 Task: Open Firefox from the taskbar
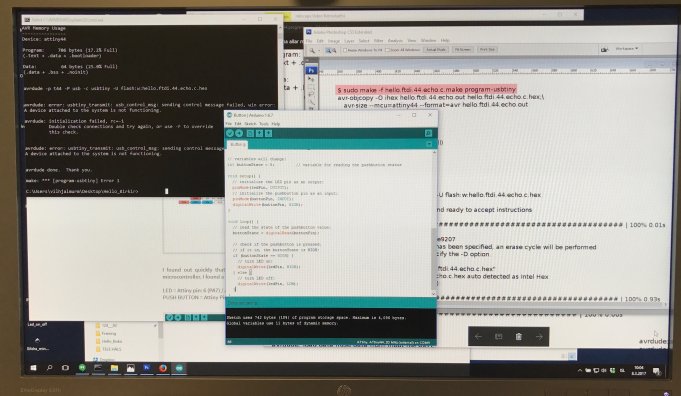tap(163, 368)
